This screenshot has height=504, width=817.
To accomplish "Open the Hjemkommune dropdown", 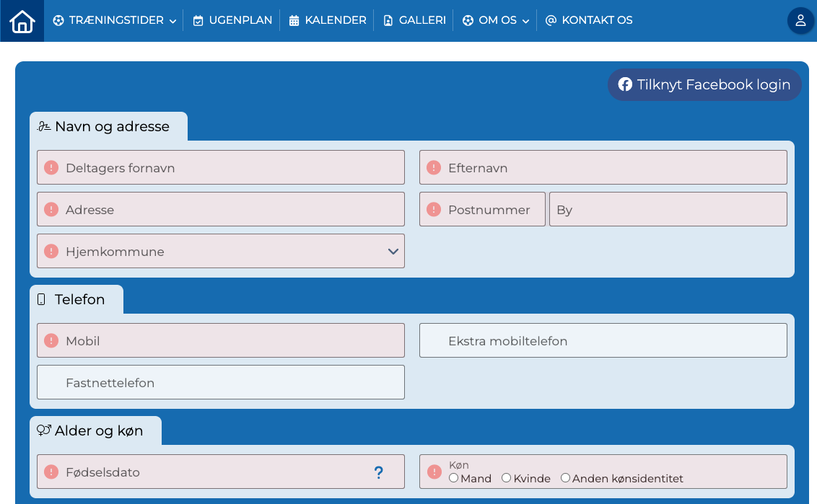I will [393, 251].
